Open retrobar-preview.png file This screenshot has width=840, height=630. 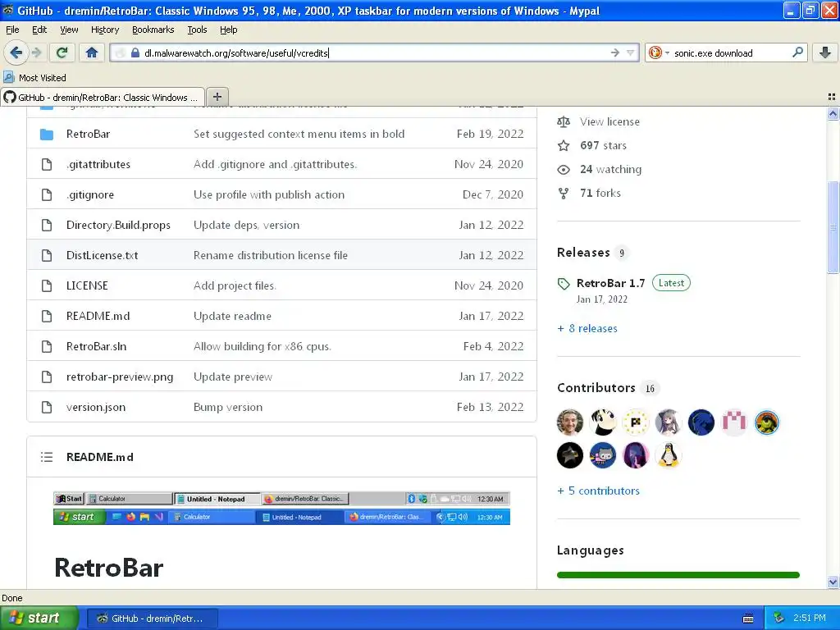pyautogui.click(x=120, y=377)
